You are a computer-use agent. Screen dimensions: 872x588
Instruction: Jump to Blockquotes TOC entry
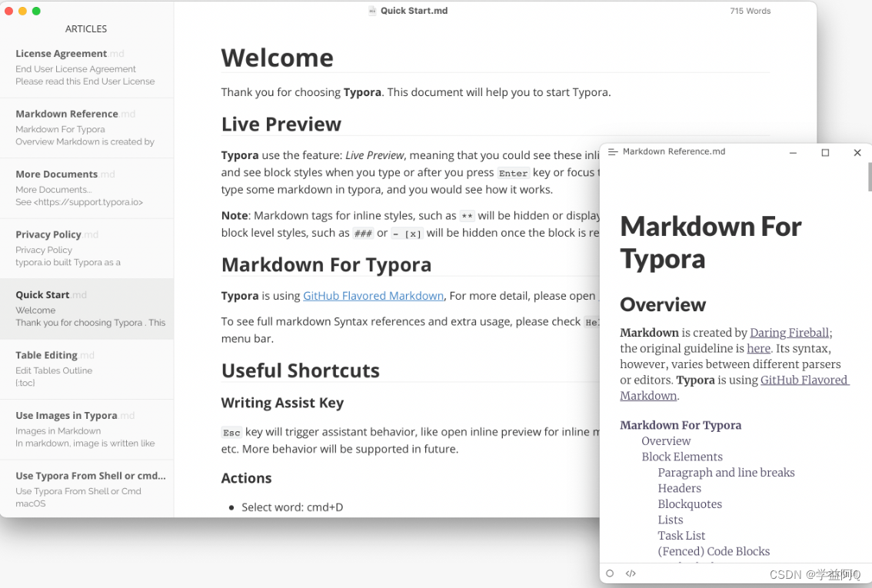690,504
